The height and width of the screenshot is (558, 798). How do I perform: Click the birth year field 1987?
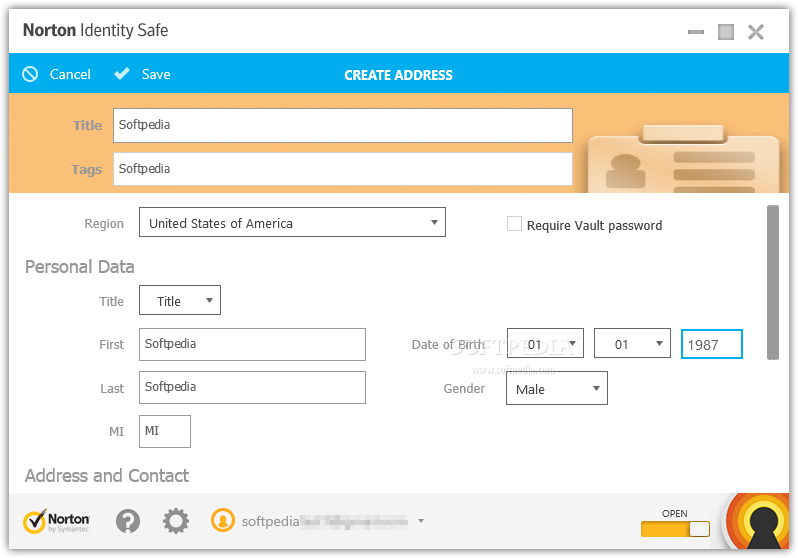711,345
